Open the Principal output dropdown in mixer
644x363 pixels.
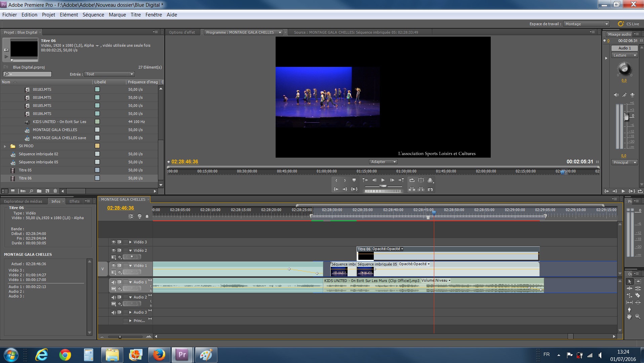tap(625, 162)
